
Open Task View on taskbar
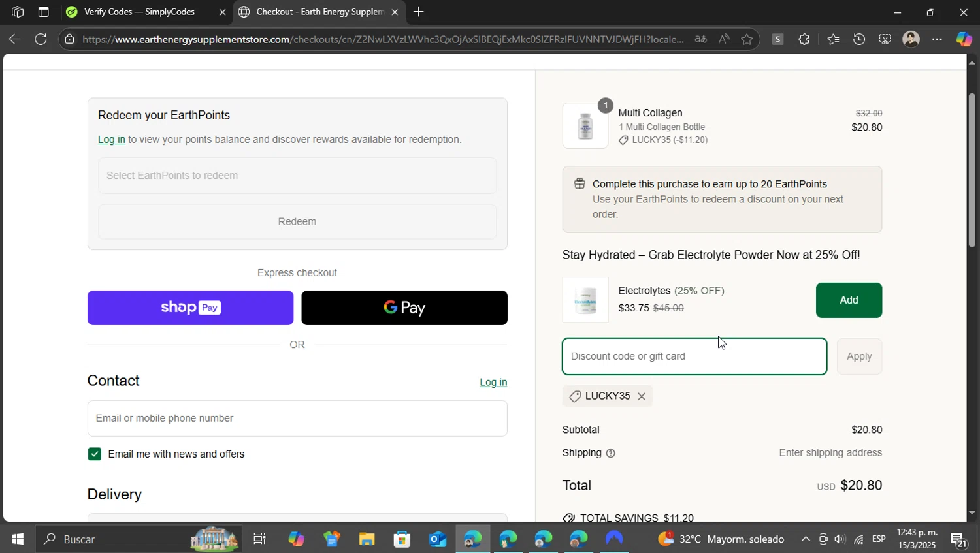[259, 539]
